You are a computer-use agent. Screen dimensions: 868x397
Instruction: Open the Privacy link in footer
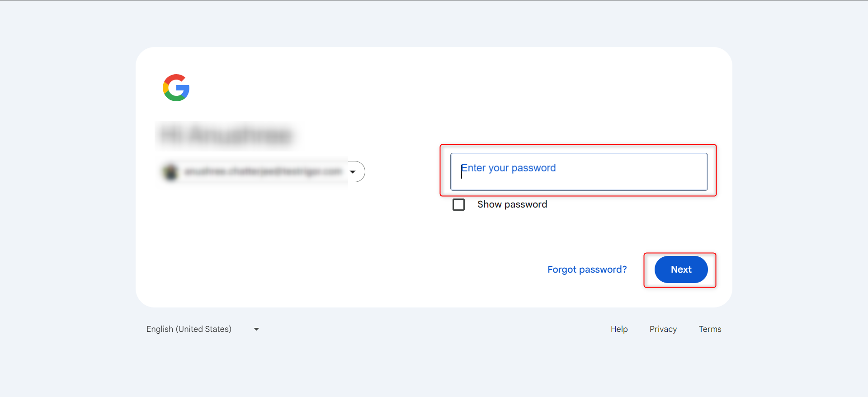pyautogui.click(x=663, y=329)
